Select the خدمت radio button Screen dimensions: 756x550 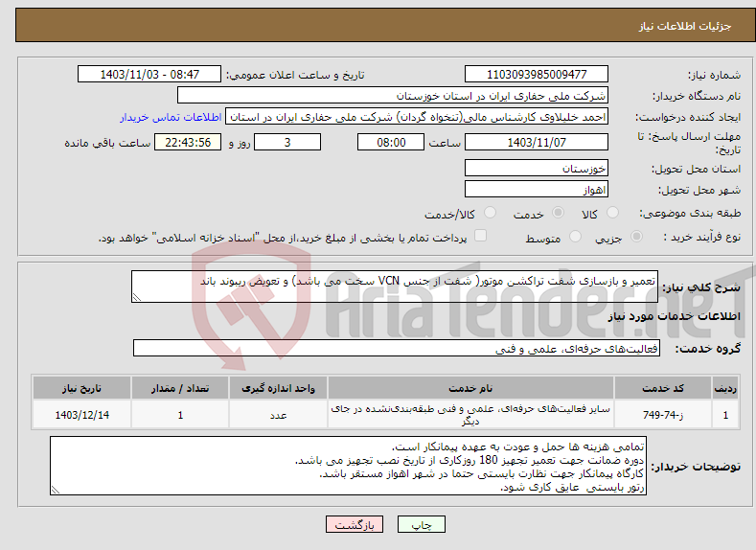558,213
